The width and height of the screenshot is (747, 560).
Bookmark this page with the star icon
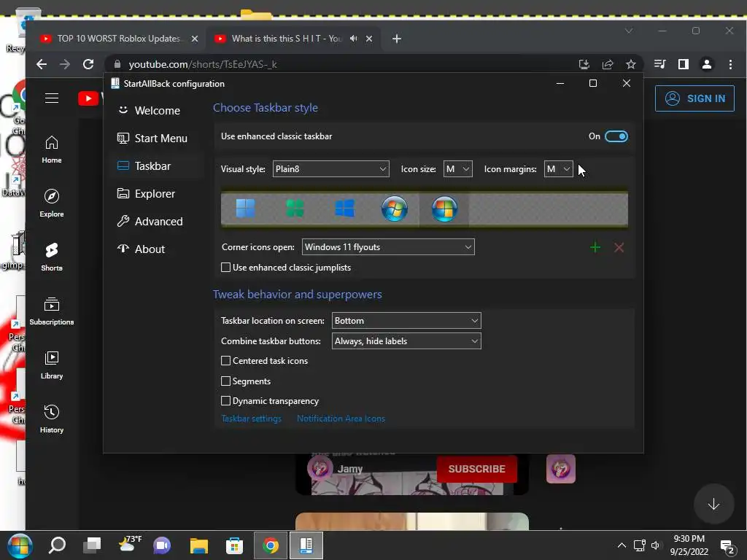(631, 64)
